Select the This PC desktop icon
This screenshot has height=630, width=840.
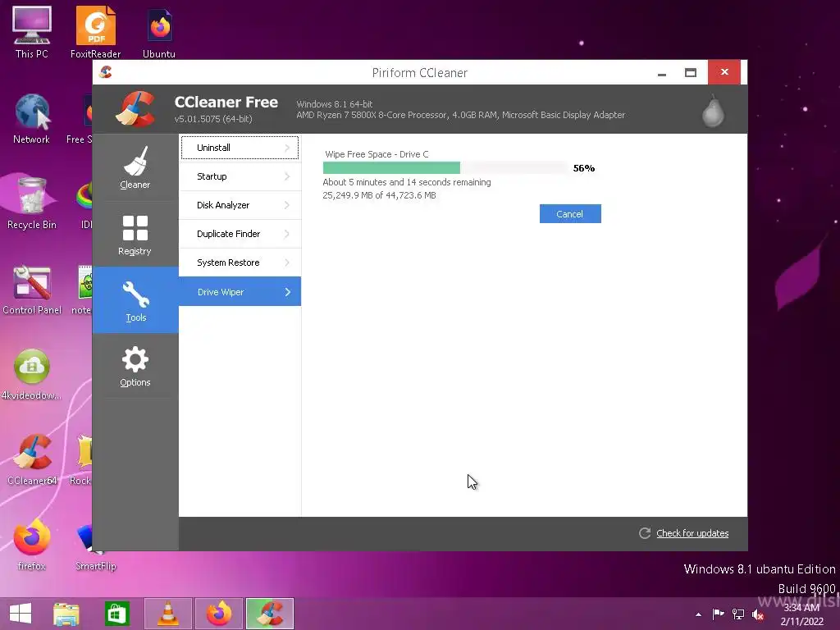(32, 32)
